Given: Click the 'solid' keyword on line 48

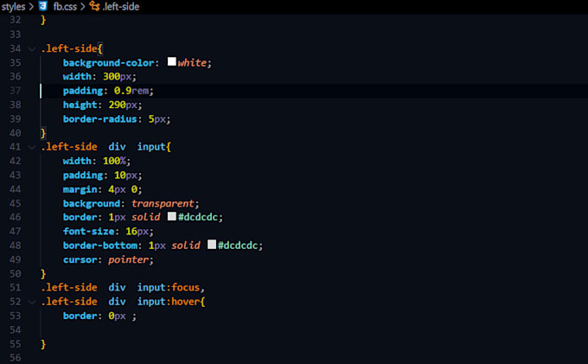Looking at the screenshot, I should (x=186, y=246).
